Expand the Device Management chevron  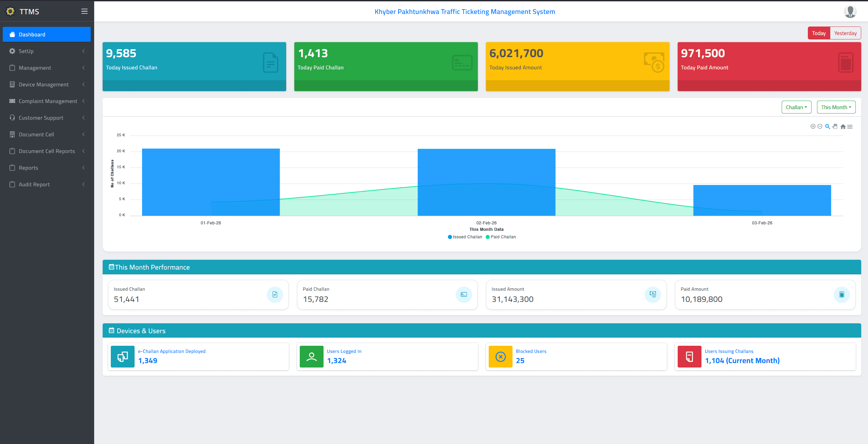point(84,84)
